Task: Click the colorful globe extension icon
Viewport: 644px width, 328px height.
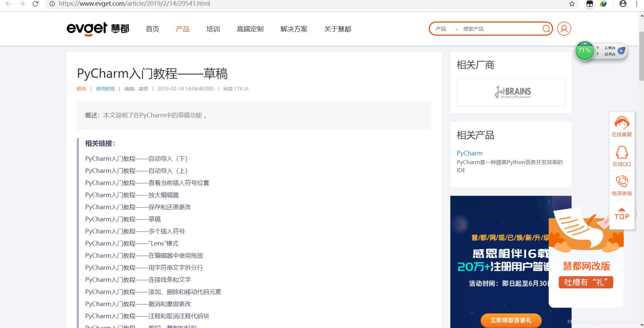Action: pos(603,4)
